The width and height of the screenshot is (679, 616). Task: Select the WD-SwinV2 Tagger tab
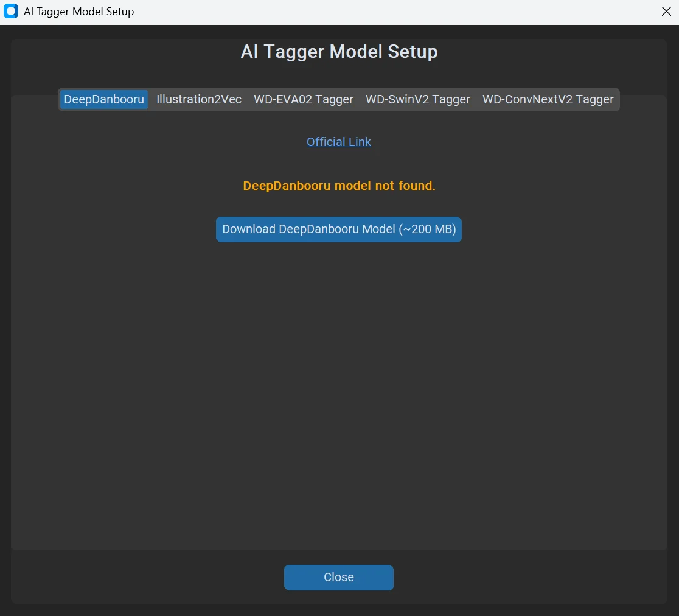coord(418,99)
